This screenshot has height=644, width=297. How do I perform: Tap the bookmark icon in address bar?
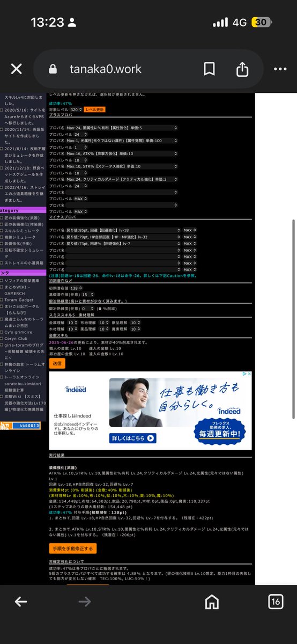click(x=209, y=69)
